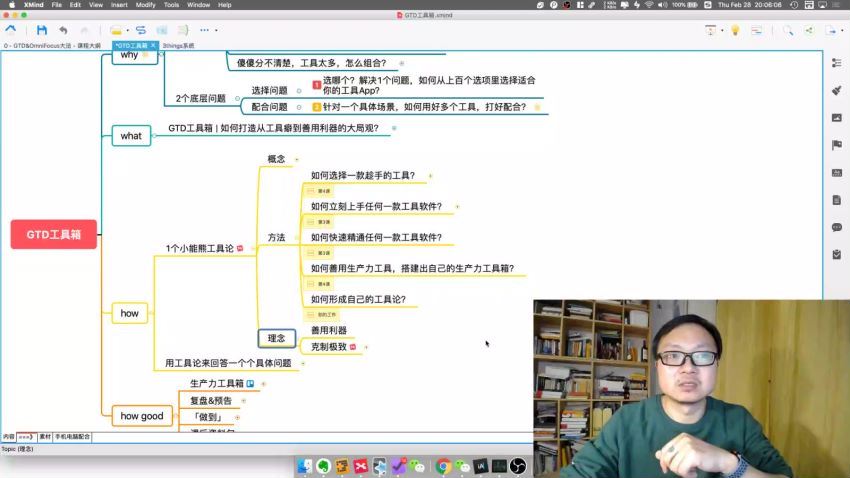This screenshot has width=850, height=478.
Task: Open the image panel in right sidebar
Action: pyautogui.click(x=836, y=118)
